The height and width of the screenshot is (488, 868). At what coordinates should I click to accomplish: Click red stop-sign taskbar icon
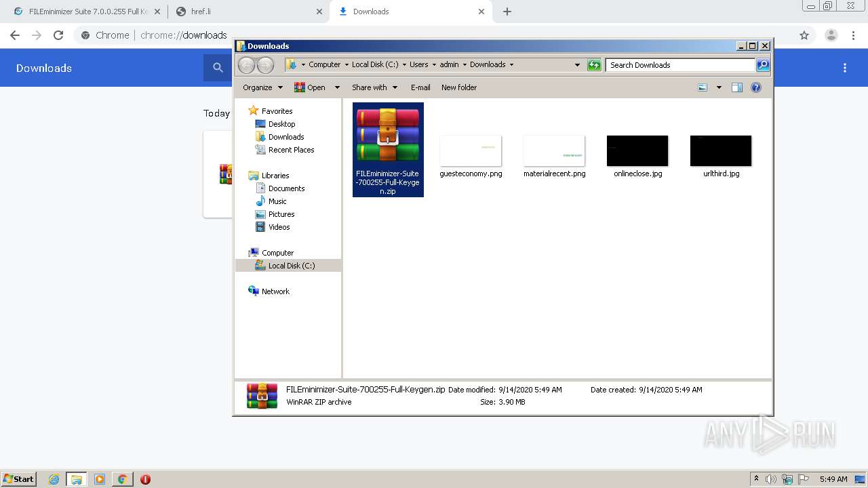click(145, 479)
